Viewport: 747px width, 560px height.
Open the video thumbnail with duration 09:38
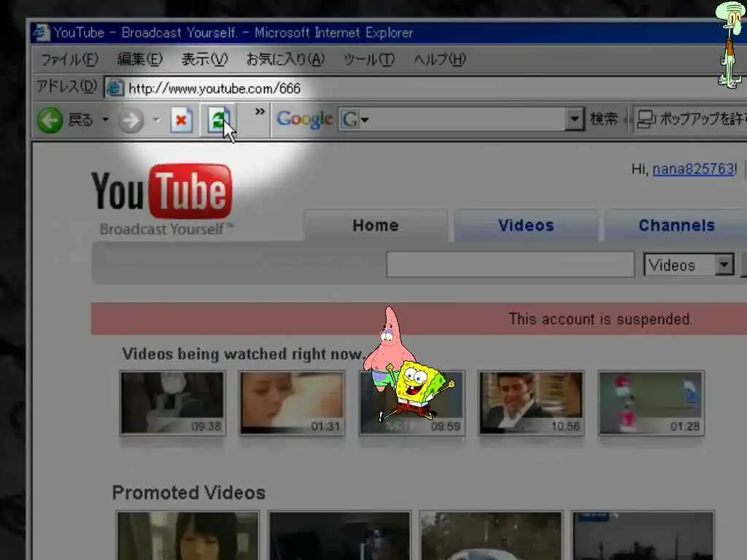coord(172,402)
